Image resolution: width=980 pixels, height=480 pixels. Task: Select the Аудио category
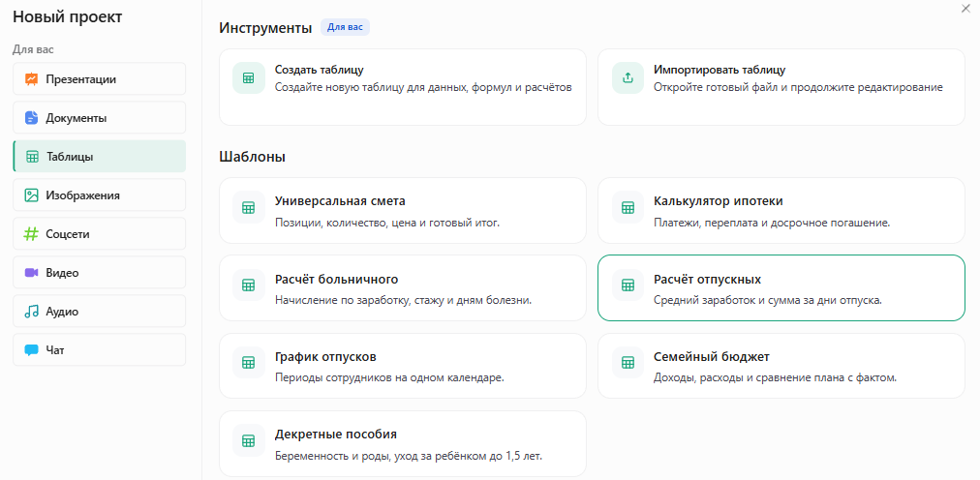100,311
